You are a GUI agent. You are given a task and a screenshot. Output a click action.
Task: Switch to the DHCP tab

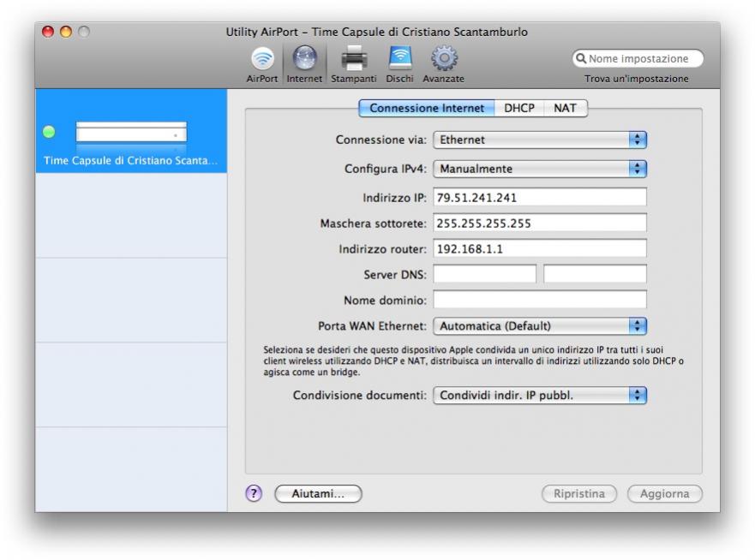519,108
